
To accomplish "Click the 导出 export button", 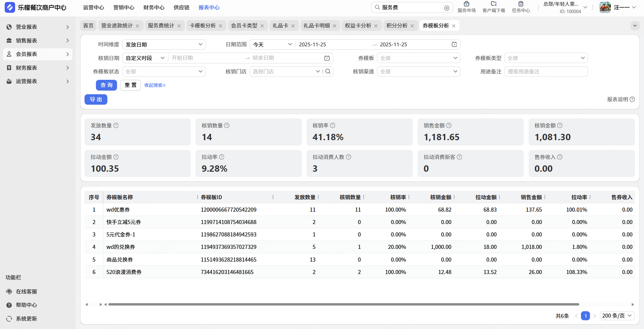I will pos(96,100).
